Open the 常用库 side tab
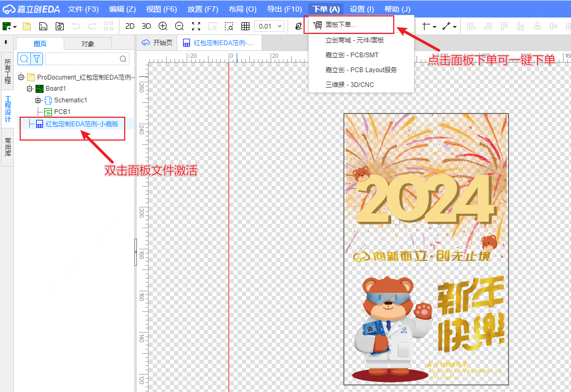Viewport: 571px width, 392px height. (x=7, y=147)
